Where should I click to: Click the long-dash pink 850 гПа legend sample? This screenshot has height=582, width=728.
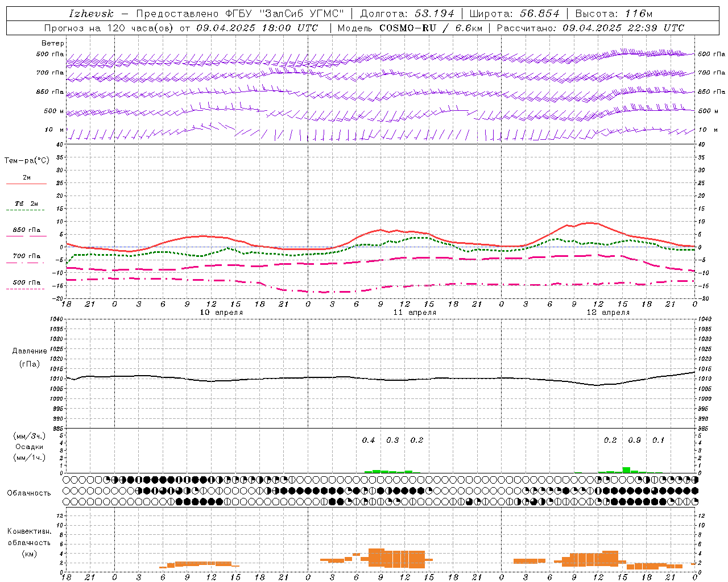(x=26, y=236)
